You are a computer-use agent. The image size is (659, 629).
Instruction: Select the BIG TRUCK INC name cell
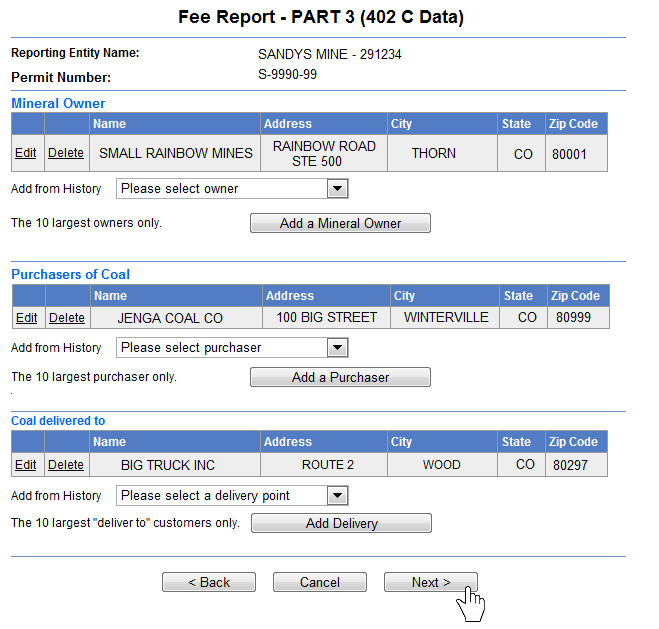coord(175,465)
